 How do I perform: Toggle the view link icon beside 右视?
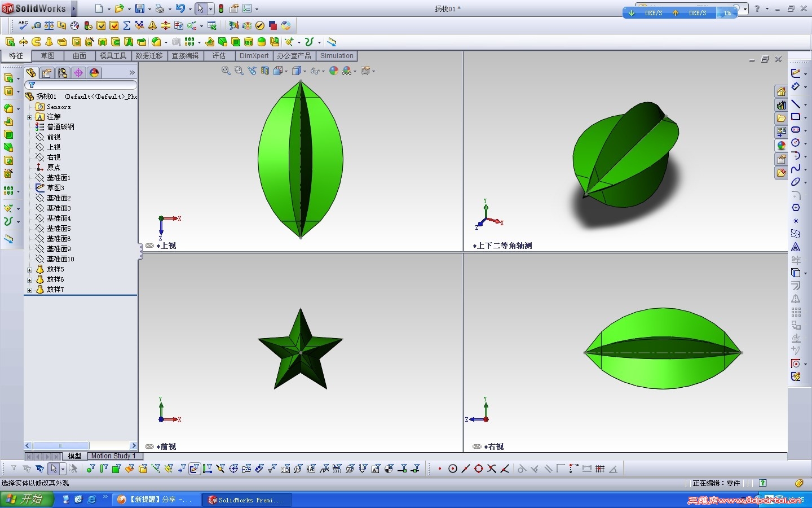click(x=477, y=446)
